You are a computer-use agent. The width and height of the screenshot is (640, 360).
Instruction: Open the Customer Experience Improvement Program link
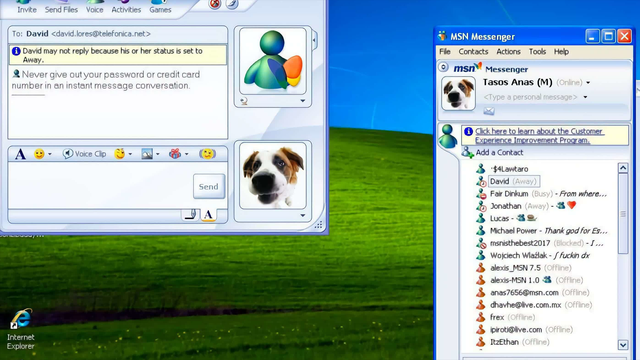tap(539, 136)
